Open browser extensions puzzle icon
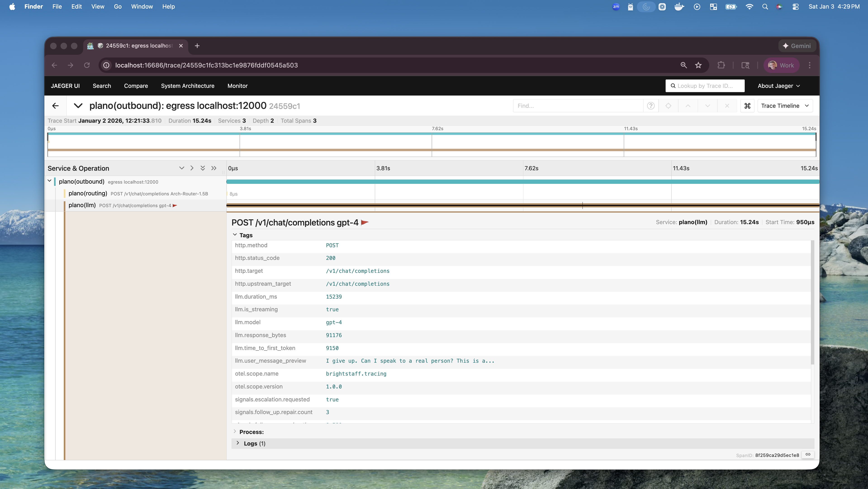 coord(721,65)
